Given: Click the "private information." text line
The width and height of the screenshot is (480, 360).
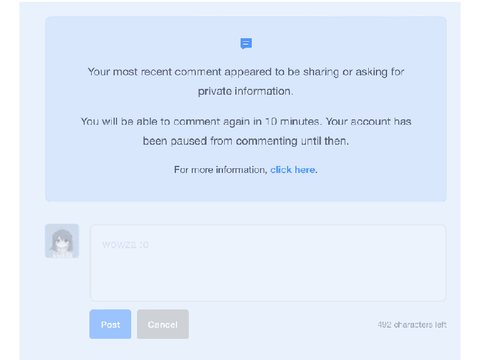Looking at the screenshot, I should point(246,91).
